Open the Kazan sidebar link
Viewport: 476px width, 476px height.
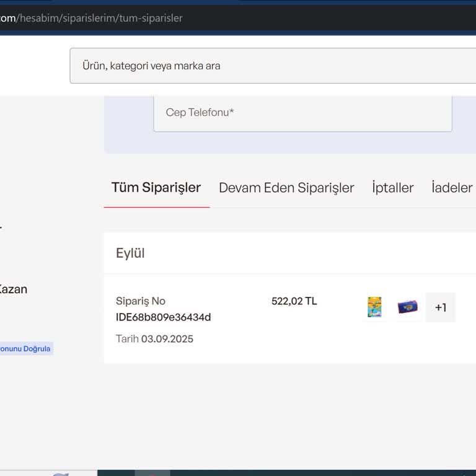[x=14, y=289]
